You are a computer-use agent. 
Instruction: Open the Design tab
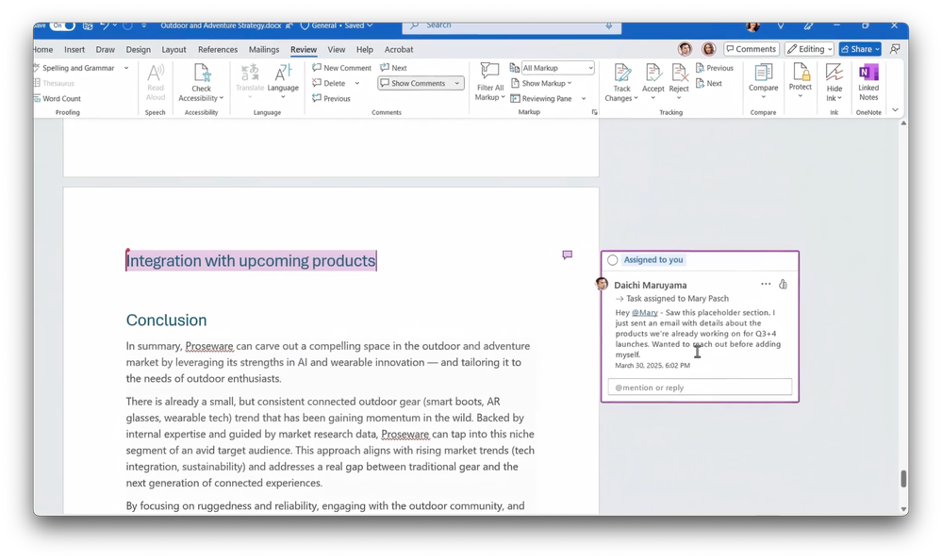pyautogui.click(x=139, y=50)
